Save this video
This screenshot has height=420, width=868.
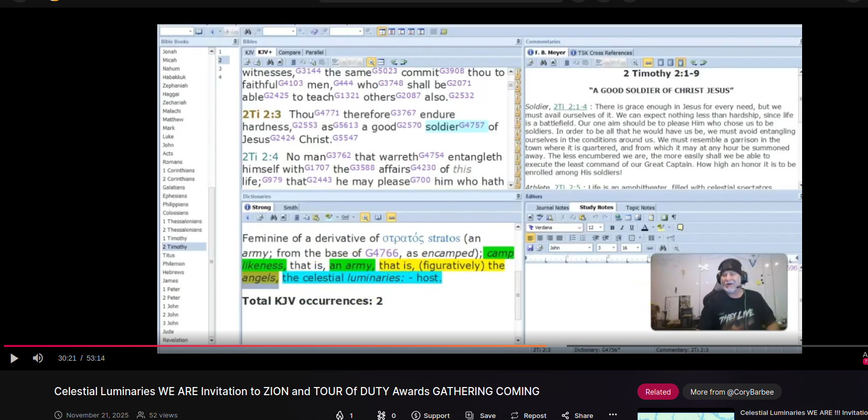pyautogui.click(x=481, y=415)
